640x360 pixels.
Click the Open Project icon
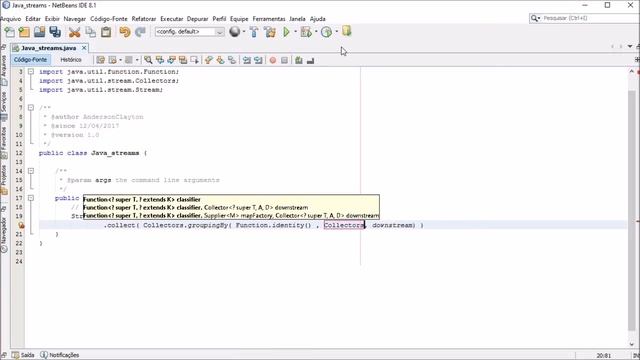(x=40, y=32)
